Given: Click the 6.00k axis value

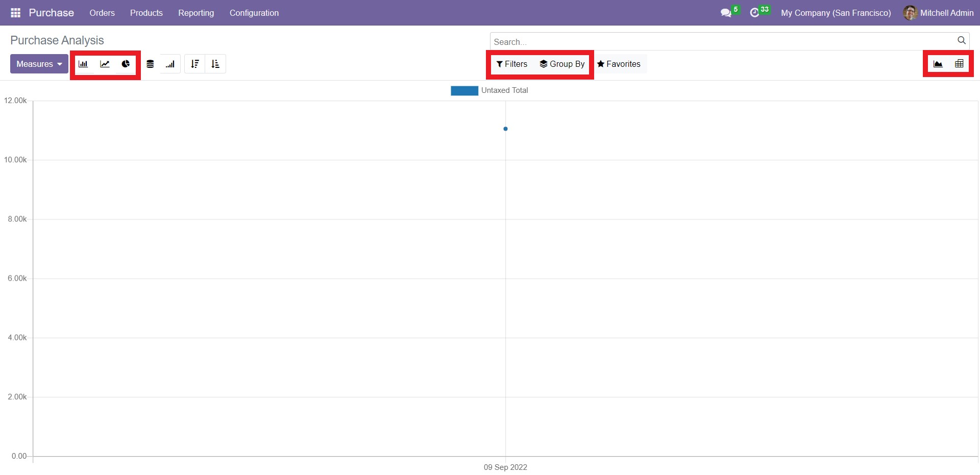Looking at the screenshot, I should point(17,278).
